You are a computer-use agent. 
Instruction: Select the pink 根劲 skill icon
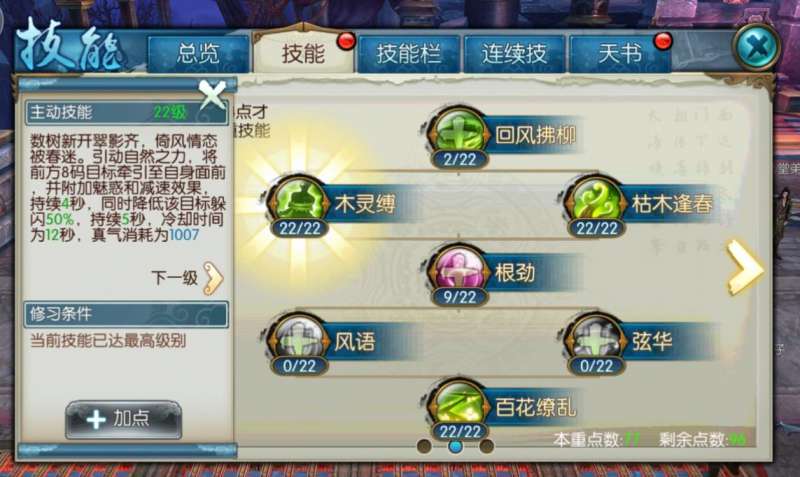459,269
